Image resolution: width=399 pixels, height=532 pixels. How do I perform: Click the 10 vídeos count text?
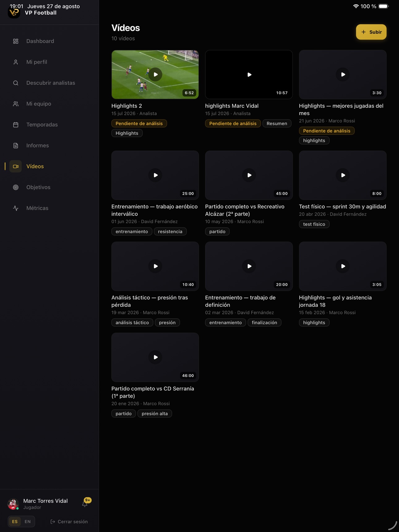pyautogui.click(x=123, y=38)
